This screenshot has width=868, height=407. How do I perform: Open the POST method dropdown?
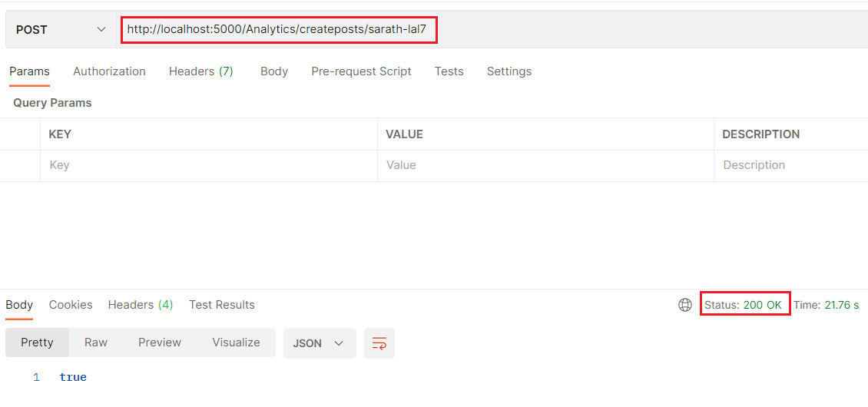coord(61,29)
